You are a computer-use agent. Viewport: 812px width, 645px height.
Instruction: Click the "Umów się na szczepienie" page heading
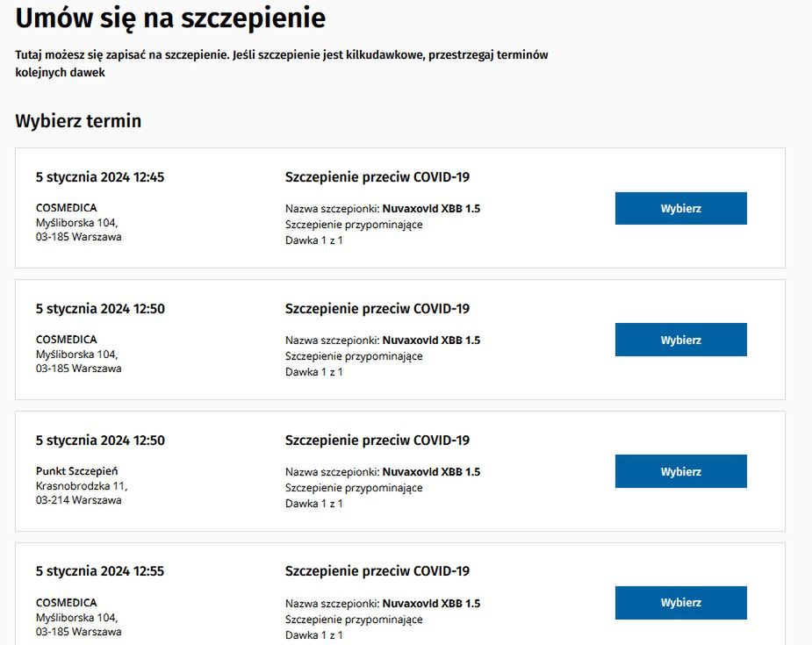pos(170,18)
